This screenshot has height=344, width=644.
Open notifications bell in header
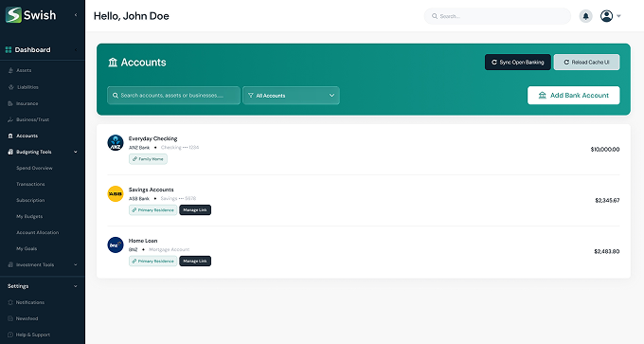click(585, 16)
